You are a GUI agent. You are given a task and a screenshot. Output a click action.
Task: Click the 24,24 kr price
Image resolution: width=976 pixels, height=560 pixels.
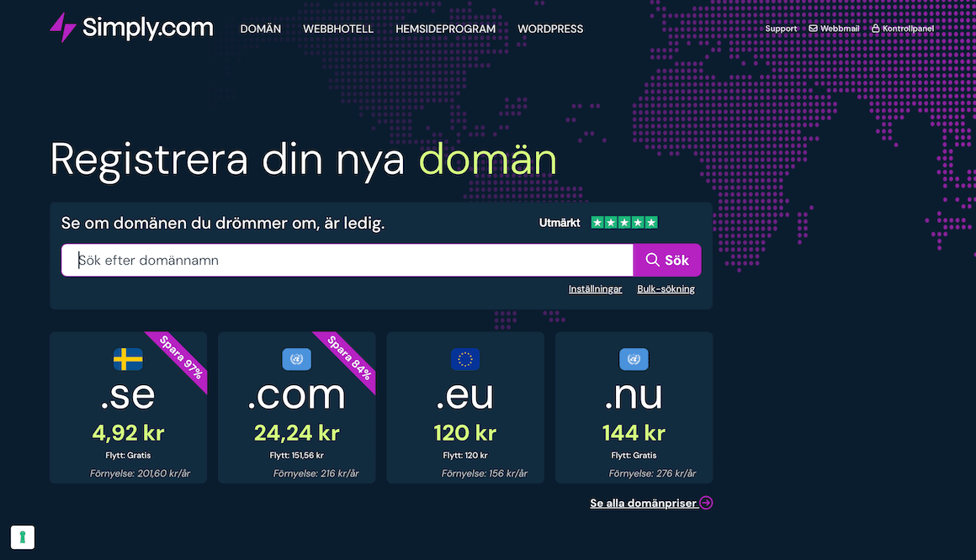[x=297, y=432]
